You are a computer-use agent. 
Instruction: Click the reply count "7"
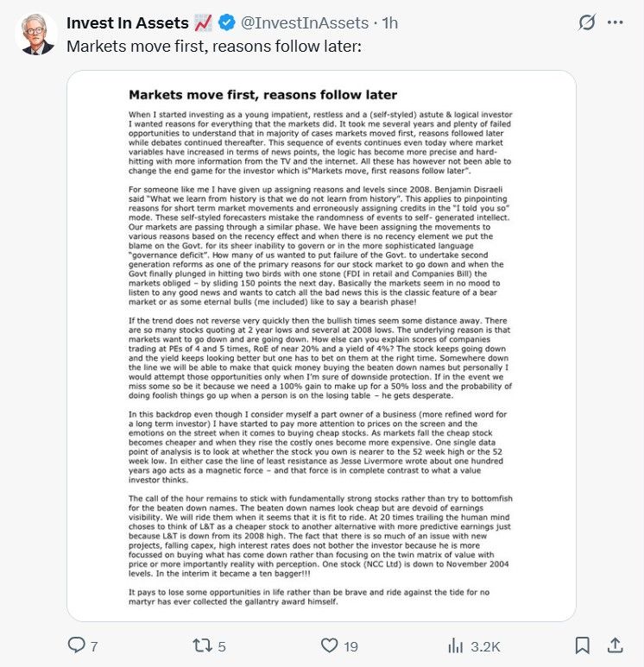(x=94, y=647)
